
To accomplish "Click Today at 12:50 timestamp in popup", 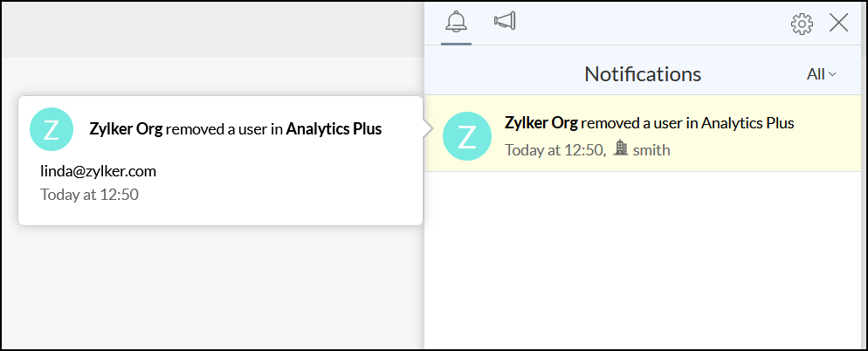I will pos(89,194).
